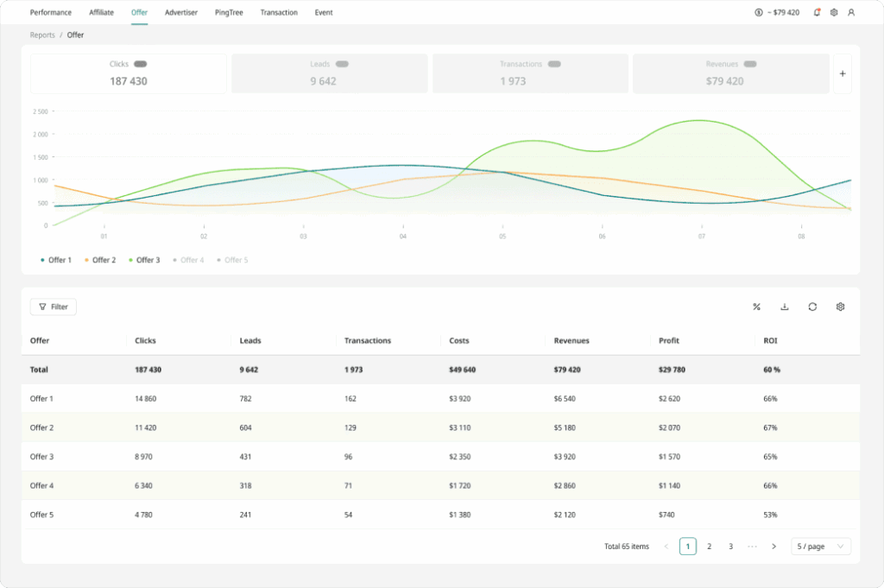Download the offer report table
The width and height of the screenshot is (884, 588).
[785, 307]
